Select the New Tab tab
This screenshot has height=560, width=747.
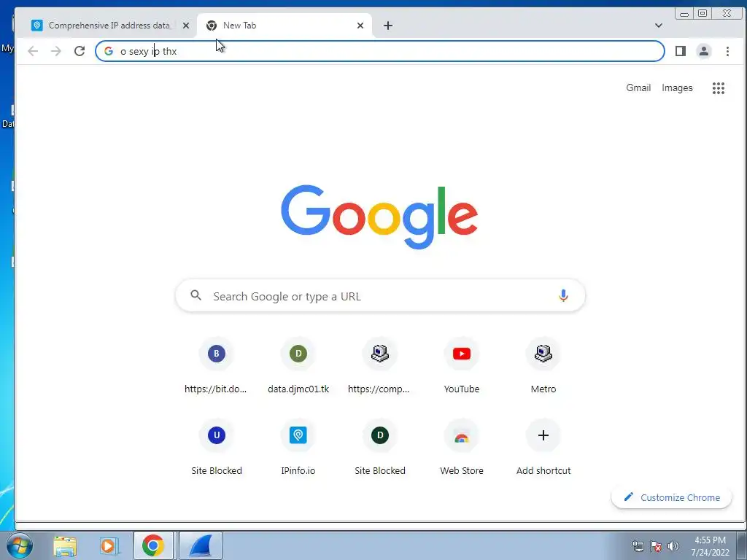click(x=284, y=26)
